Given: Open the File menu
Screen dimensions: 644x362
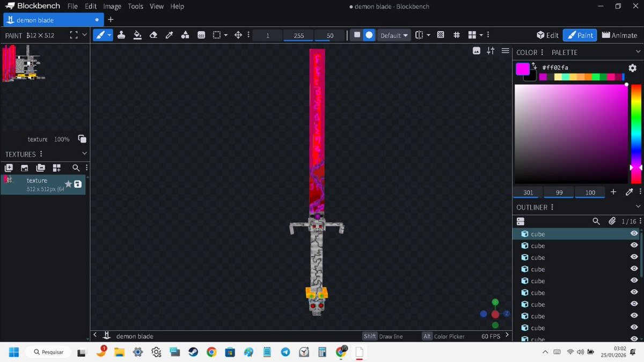Looking at the screenshot, I should (72, 6).
